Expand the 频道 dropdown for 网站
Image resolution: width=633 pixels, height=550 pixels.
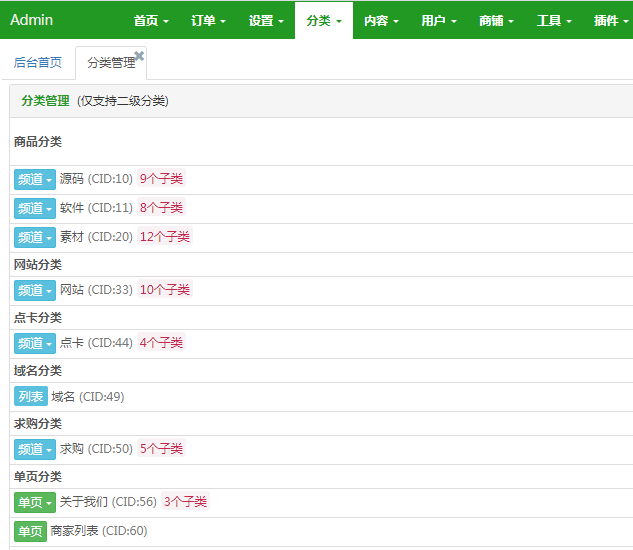(x=35, y=290)
